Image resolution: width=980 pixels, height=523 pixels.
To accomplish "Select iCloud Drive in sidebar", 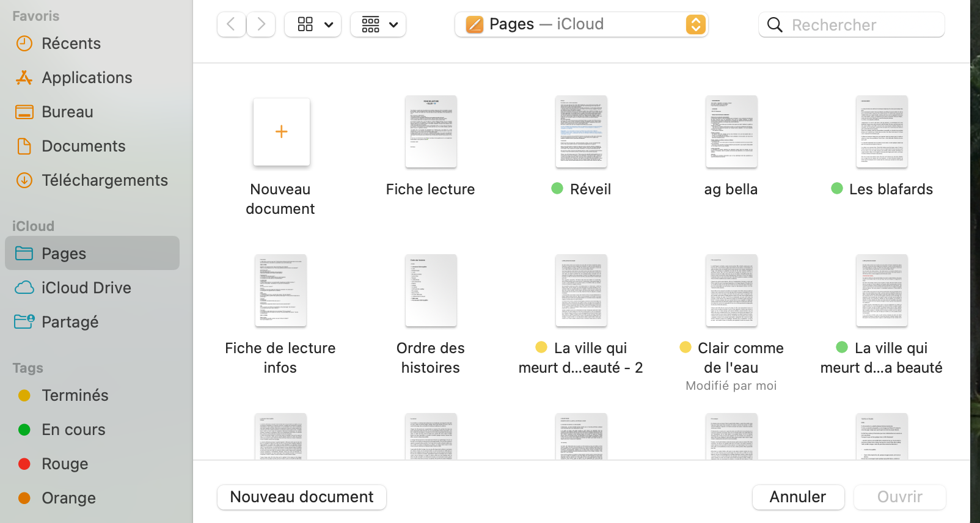I will tap(86, 288).
